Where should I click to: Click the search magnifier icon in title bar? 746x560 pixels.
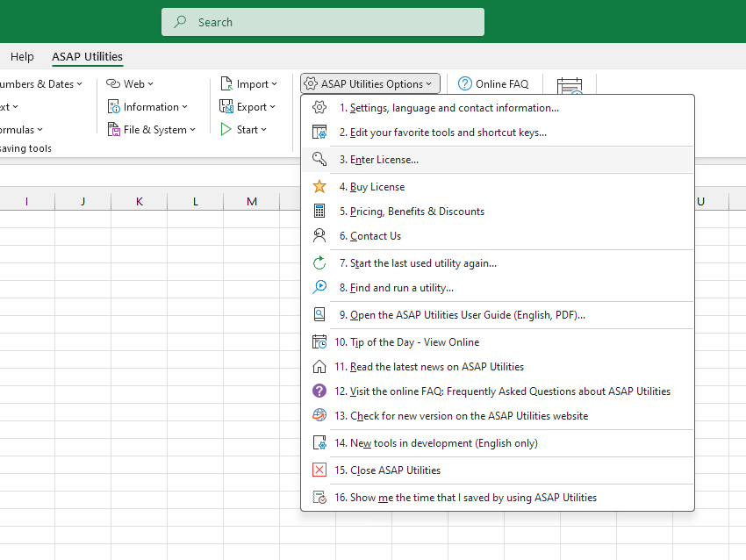(x=180, y=21)
